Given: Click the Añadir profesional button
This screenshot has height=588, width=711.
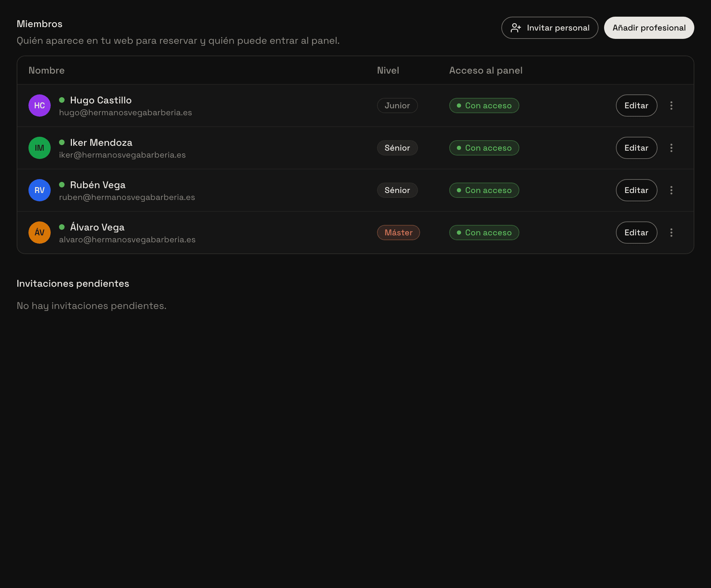Looking at the screenshot, I should pos(649,28).
